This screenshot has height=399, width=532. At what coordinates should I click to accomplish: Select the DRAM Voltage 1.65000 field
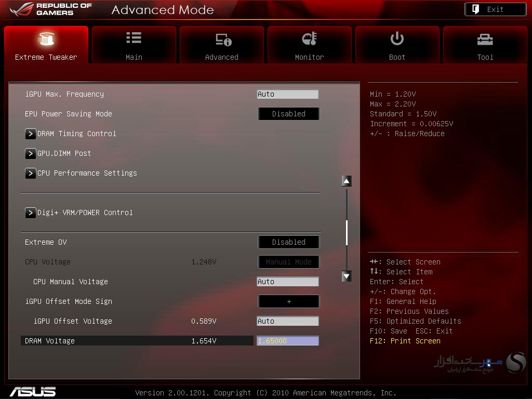pos(288,341)
